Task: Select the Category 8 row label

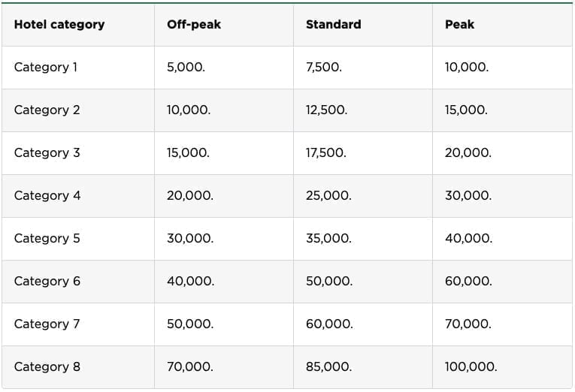Action: [x=47, y=366]
